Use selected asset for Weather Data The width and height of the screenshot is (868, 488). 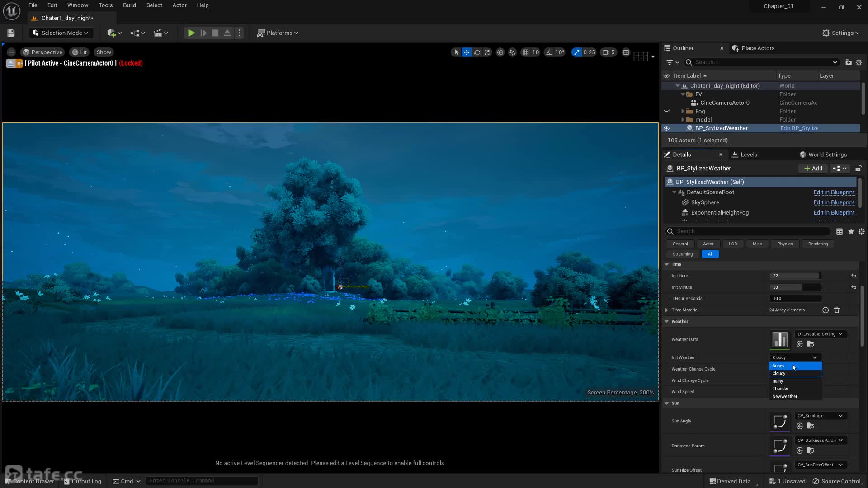(800, 344)
